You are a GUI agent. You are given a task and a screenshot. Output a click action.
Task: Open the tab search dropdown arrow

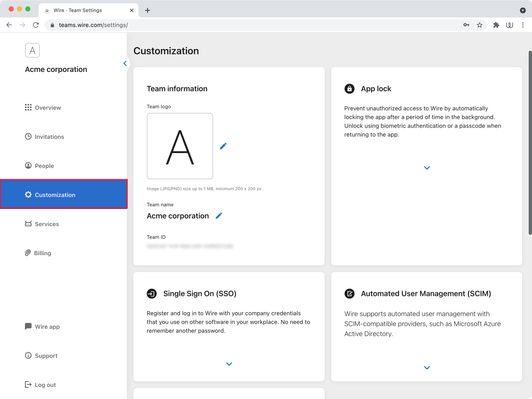pyautogui.click(x=523, y=10)
